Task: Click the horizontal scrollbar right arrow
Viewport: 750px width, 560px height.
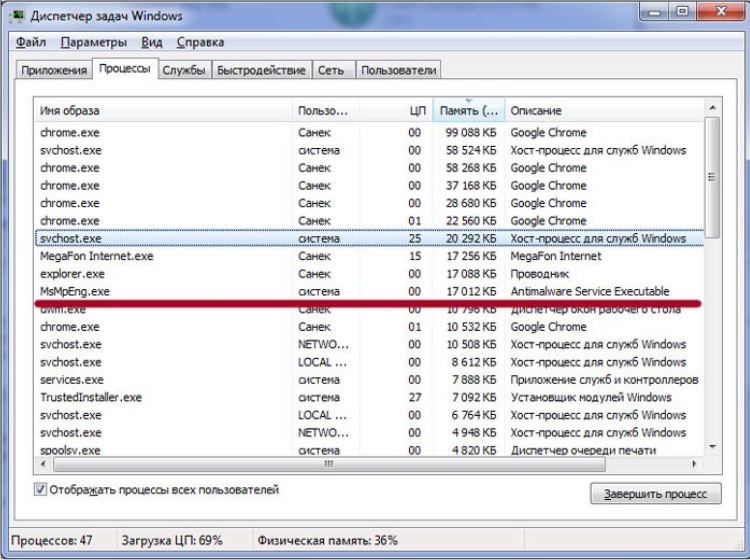Action: [695, 464]
